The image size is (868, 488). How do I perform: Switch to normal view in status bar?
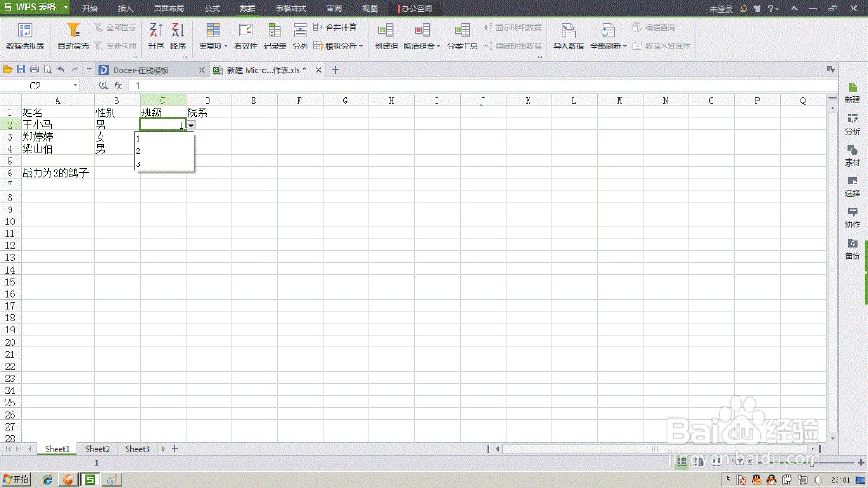click(681, 462)
